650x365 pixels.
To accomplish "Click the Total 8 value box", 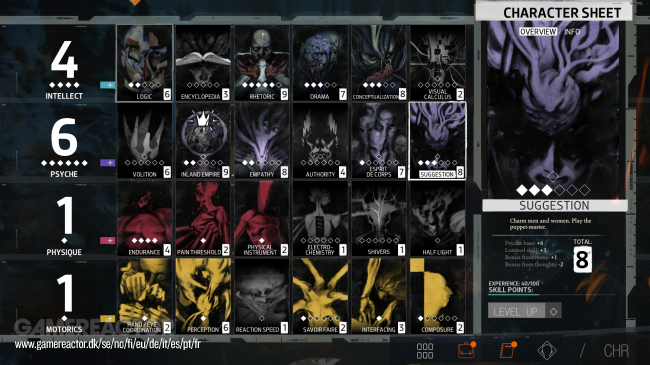I will [x=582, y=260].
